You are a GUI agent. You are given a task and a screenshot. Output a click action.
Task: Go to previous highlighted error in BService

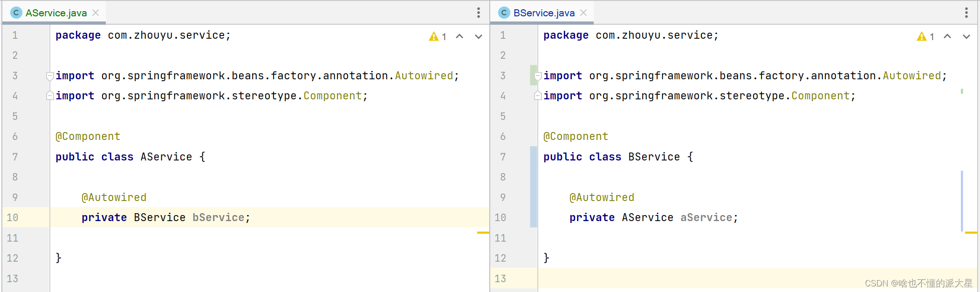pyautogui.click(x=947, y=36)
